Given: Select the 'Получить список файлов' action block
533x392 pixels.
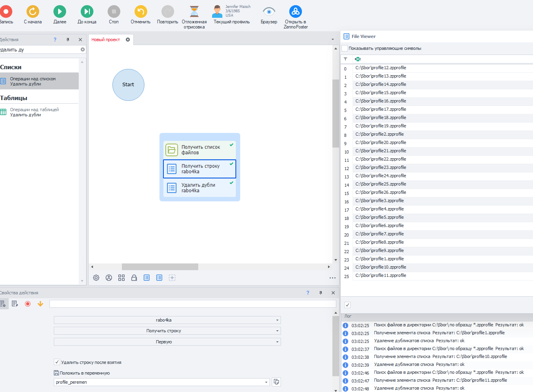Looking at the screenshot, I should pyautogui.click(x=200, y=150).
